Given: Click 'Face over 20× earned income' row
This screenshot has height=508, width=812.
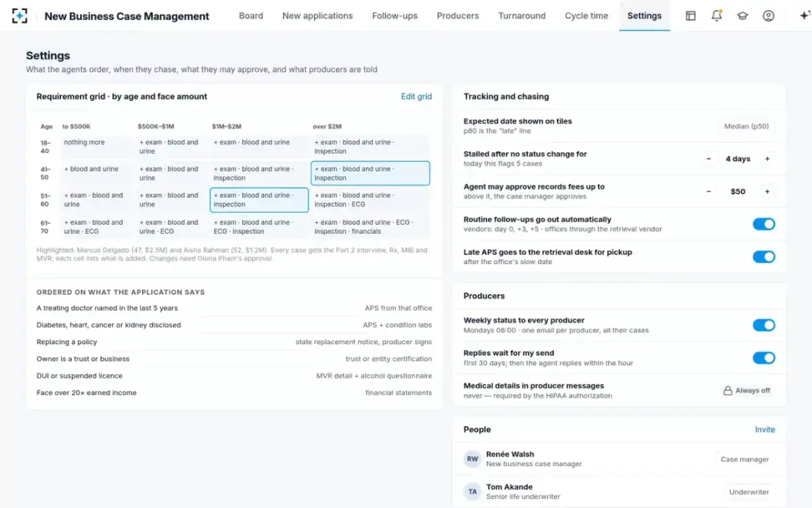Looking at the screenshot, I should [234, 393].
